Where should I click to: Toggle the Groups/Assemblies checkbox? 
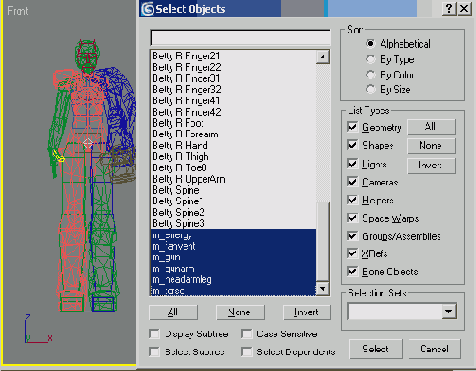(352, 236)
